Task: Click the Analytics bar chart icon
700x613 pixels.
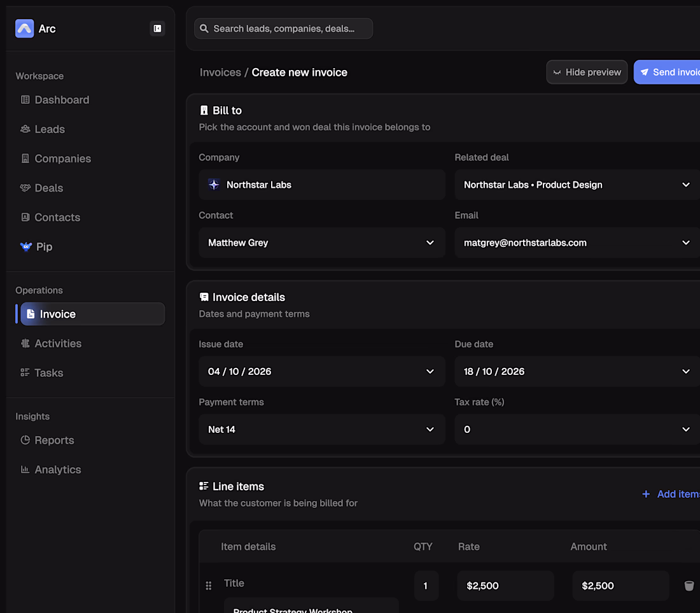Action: pos(25,469)
